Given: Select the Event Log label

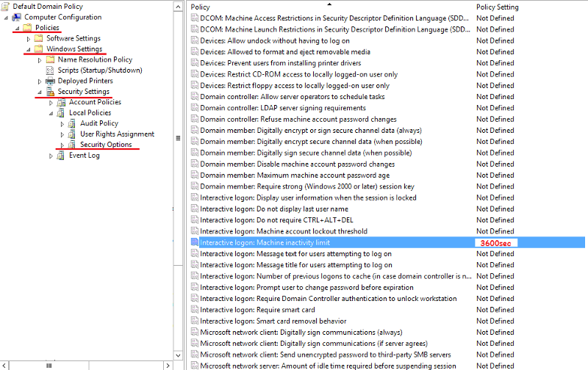Looking at the screenshot, I should pos(84,156).
